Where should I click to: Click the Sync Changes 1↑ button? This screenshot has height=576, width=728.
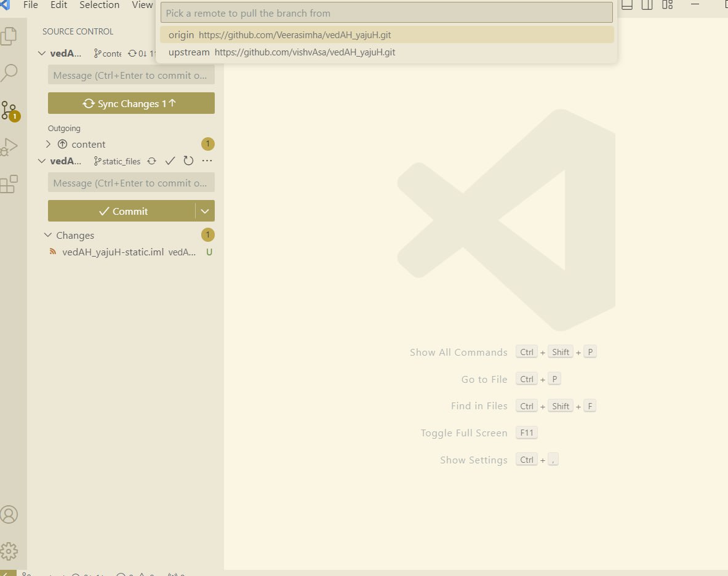[x=132, y=103]
